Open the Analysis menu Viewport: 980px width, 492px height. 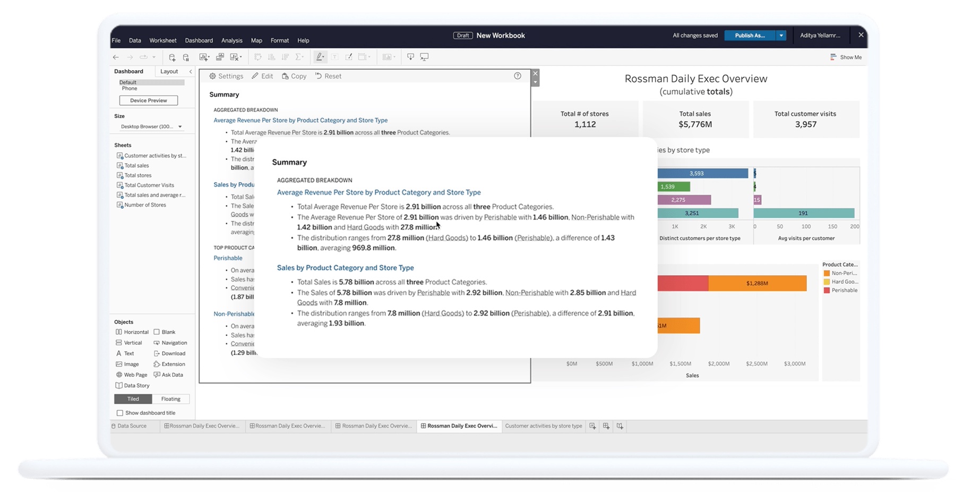[x=231, y=40]
